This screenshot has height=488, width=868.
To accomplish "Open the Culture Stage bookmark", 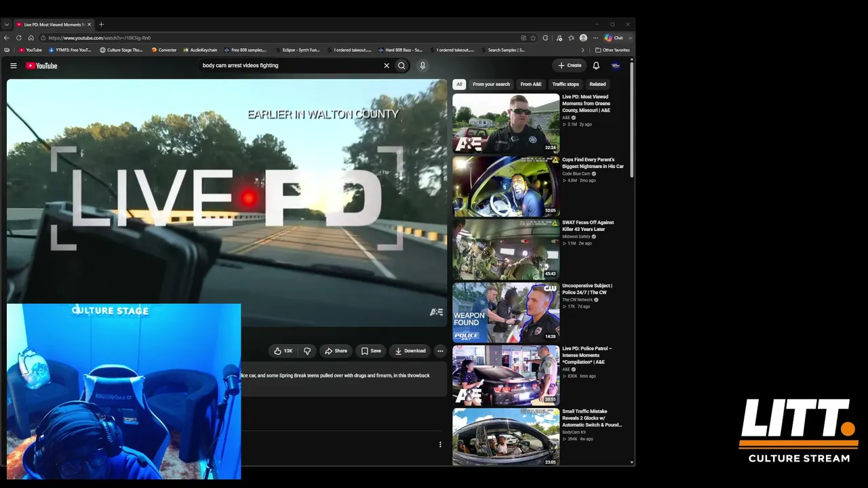I will (x=121, y=50).
